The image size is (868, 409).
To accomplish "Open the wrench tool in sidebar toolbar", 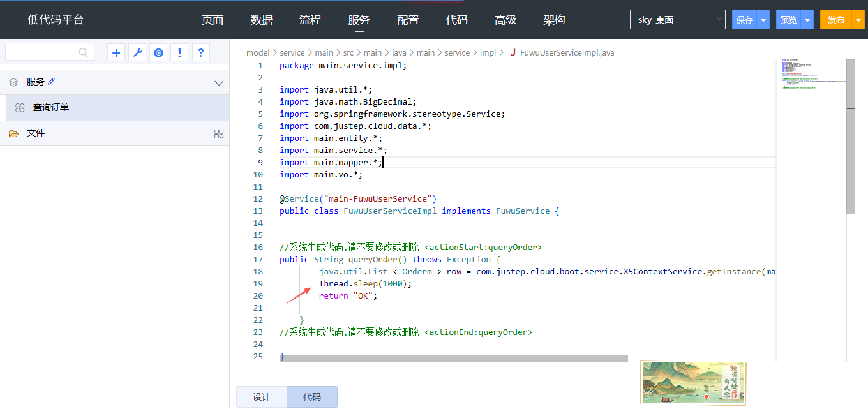I will click(137, 53).
